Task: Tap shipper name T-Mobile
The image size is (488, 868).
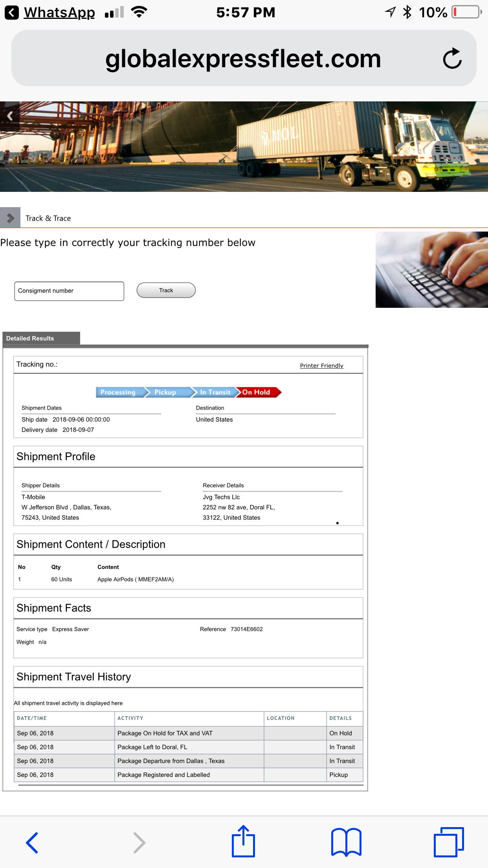Action: point(33,497)
